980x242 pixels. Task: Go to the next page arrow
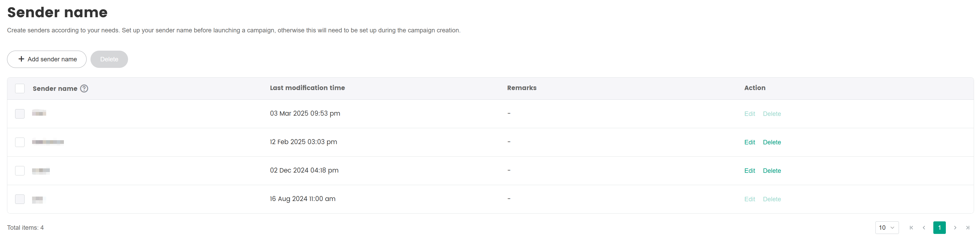pyautogui.click(x=955, y=228)
